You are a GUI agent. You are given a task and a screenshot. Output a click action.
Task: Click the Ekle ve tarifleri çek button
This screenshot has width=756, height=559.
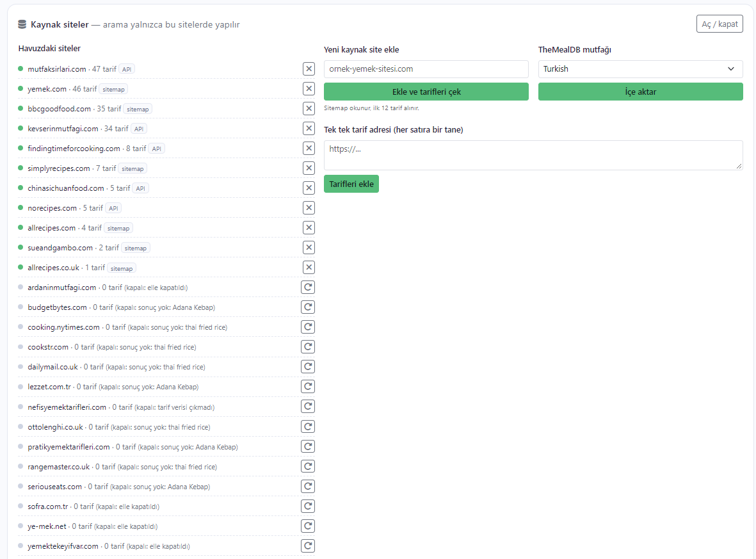[426, 92]
